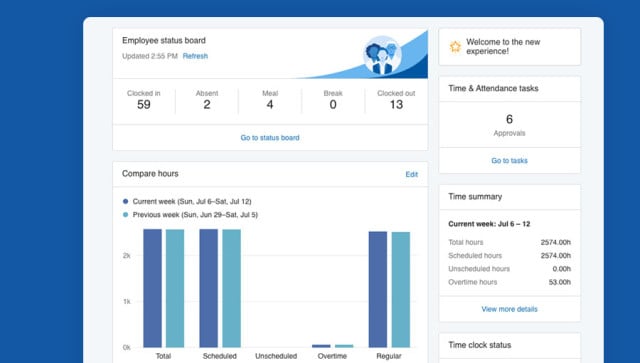
Task: Toggle the Previous week legend dot
Action: point(125,215)
